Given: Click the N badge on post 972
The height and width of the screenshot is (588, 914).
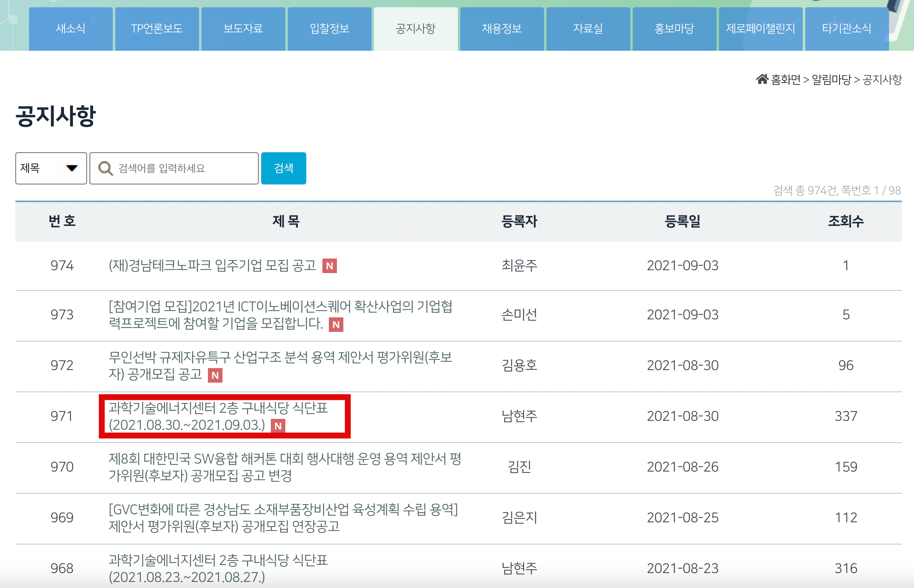Looking at the screenshot, I should (215, 375).
